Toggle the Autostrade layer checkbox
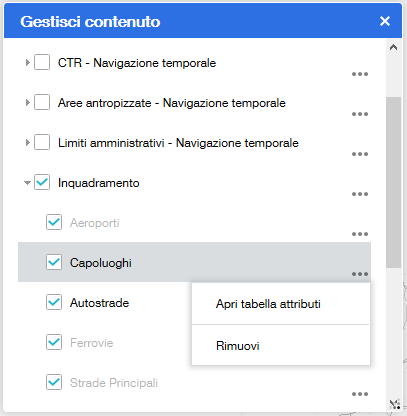This screenshot has width=407, height=416. pyautogui.click(x=54, y=302)
